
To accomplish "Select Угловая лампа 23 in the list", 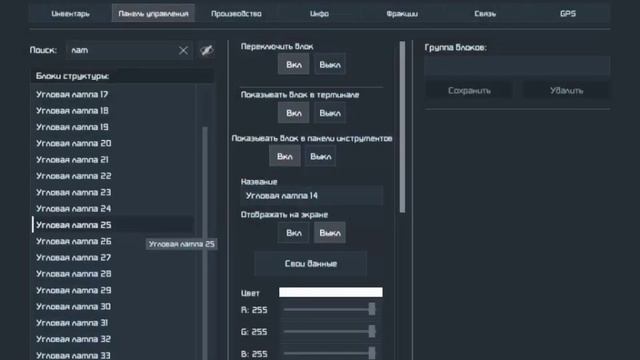I will coord(113,192).
